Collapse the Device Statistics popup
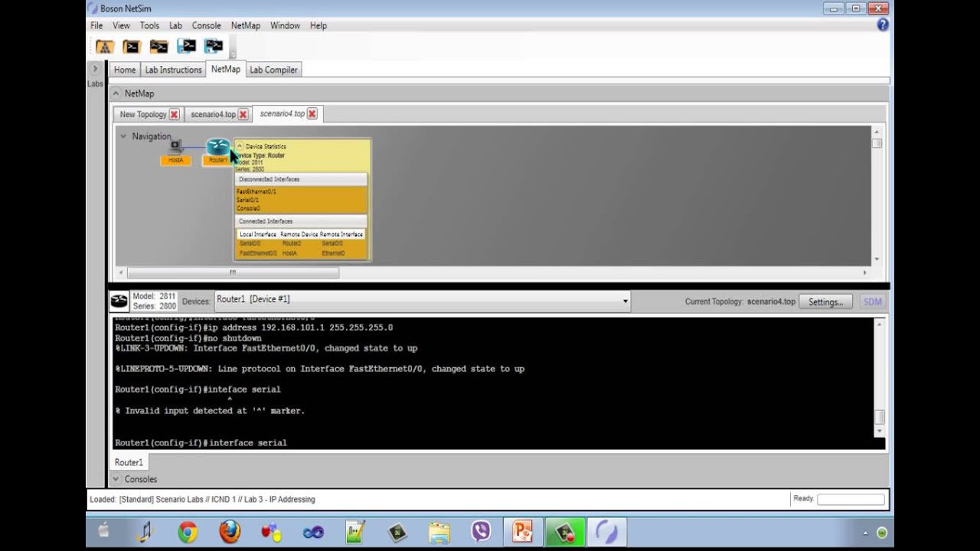The height and width of the screenshot is (551, 980). [x=240, y=146]
